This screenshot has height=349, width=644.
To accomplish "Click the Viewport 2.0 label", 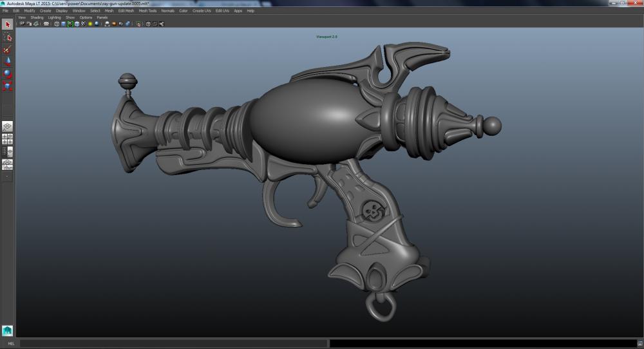I will tap(327, 37).
